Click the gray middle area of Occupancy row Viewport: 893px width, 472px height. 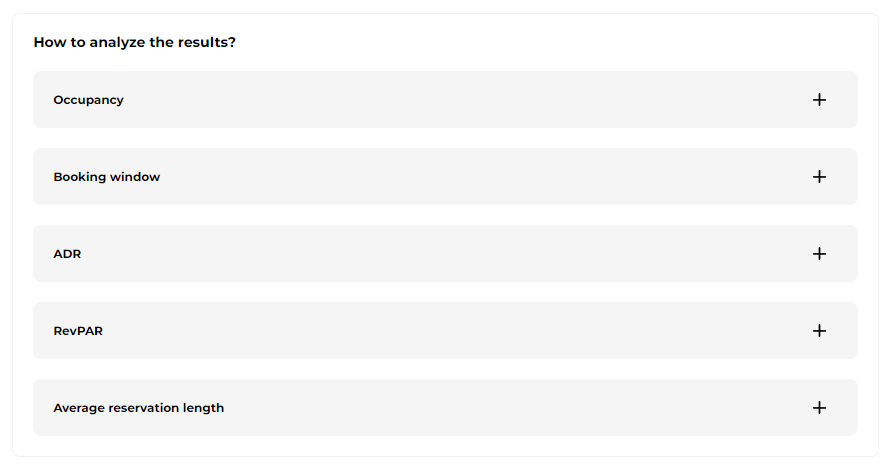(445, 100)
